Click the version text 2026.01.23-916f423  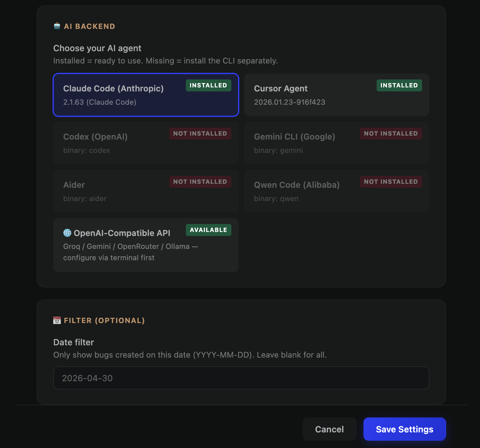pos(290,102)
